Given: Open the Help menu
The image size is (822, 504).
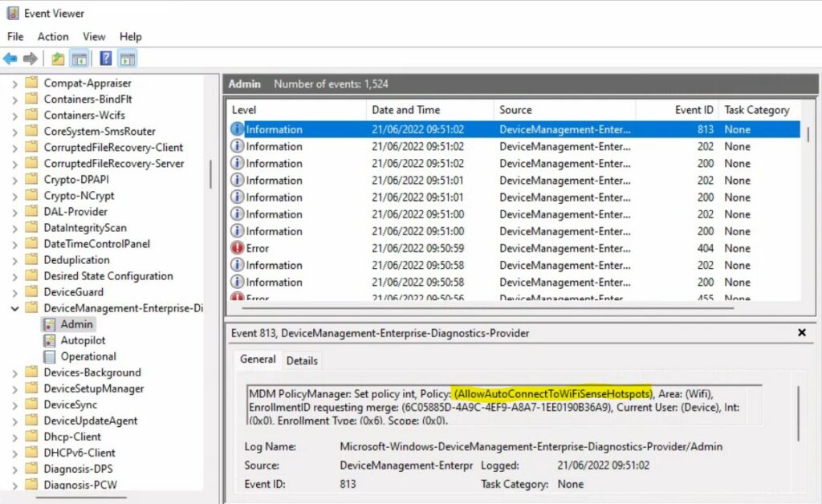Looking at the screenshot, I should 131,37.
